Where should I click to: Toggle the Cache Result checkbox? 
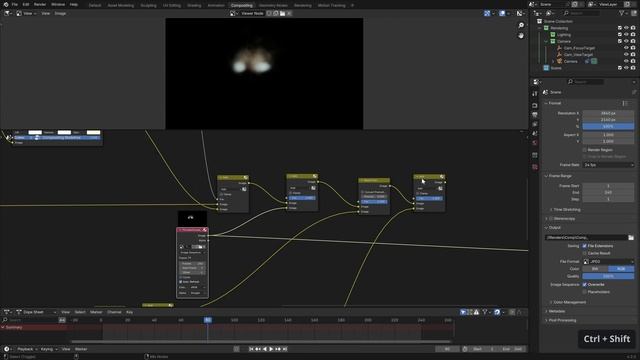(x=584, y=253)
